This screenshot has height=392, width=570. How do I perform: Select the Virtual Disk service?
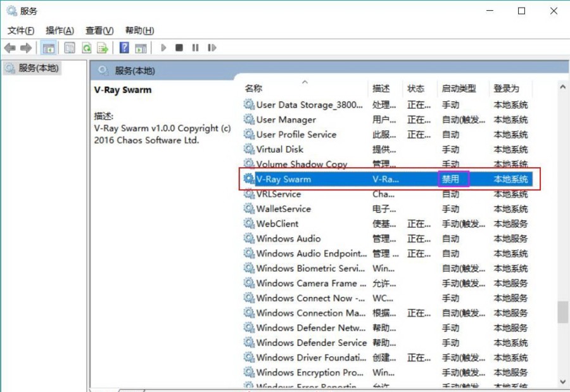(x=388, y=149)
